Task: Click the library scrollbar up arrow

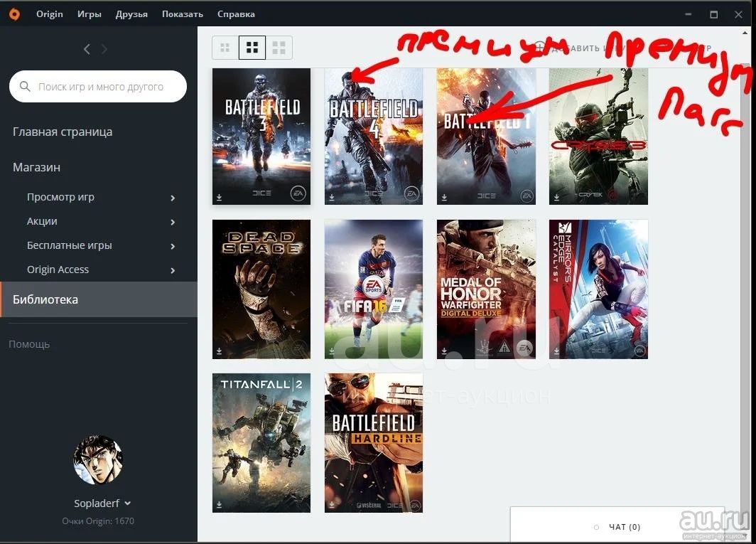Action: (745, 33)
